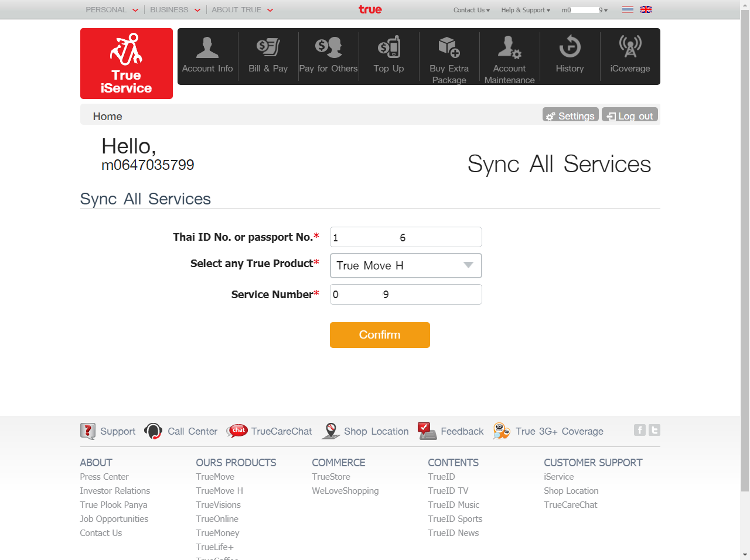Open TrueID News link
Viewport: 750px width, 560px height.
click(454, 533)
